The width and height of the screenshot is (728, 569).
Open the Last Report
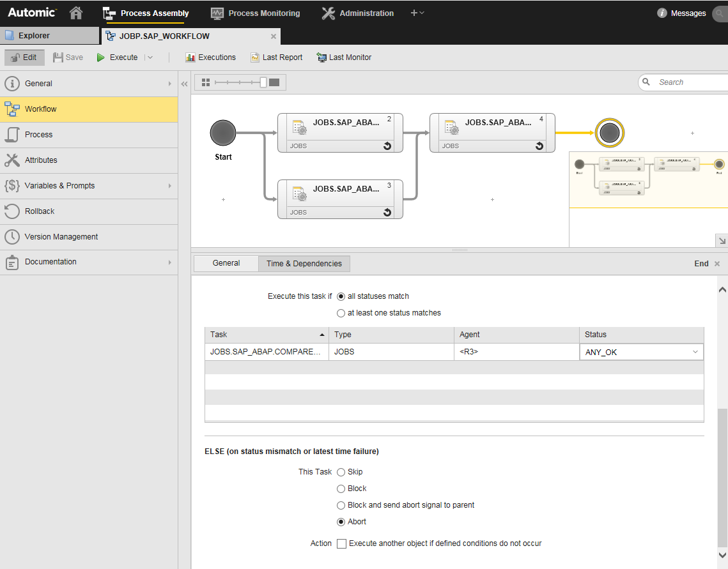point(276,57)
